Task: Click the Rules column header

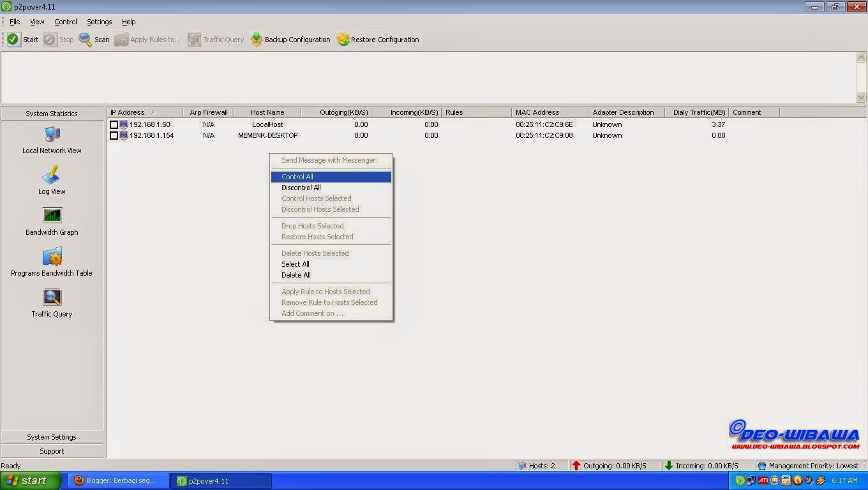Action: point(476,112)
